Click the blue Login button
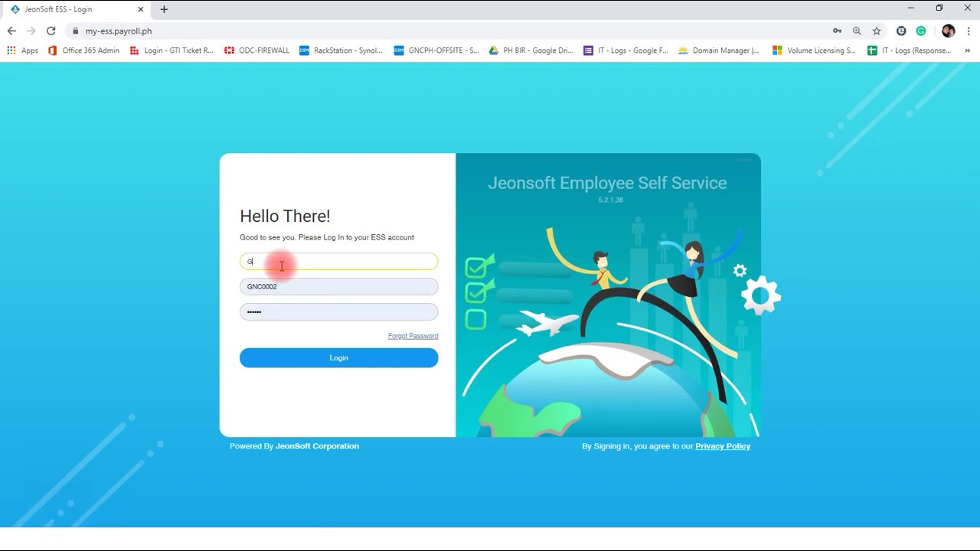Viewport: 980px width, 551px height. click(x=338, y=357)
